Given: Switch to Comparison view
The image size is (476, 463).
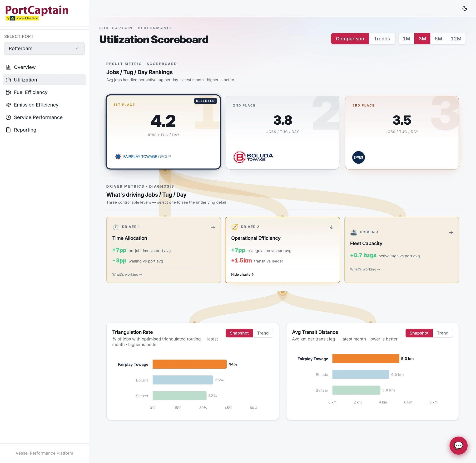Looking at the screenshot, I should coord(350,39).
